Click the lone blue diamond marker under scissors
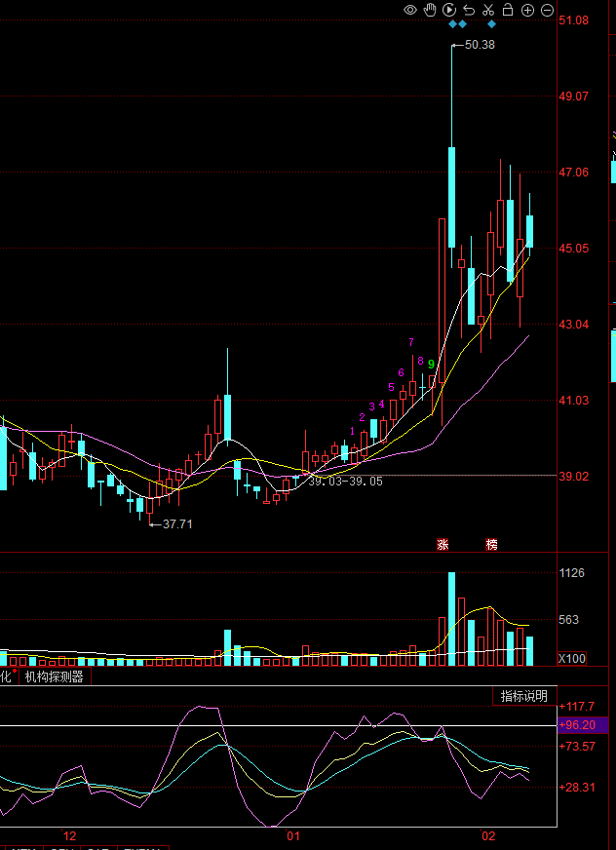 pos(492,23)
